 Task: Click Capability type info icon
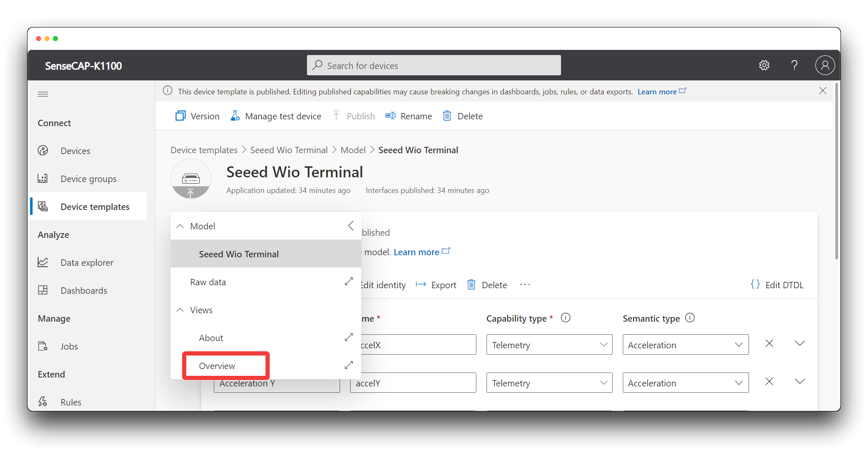[x=566, y=318]
